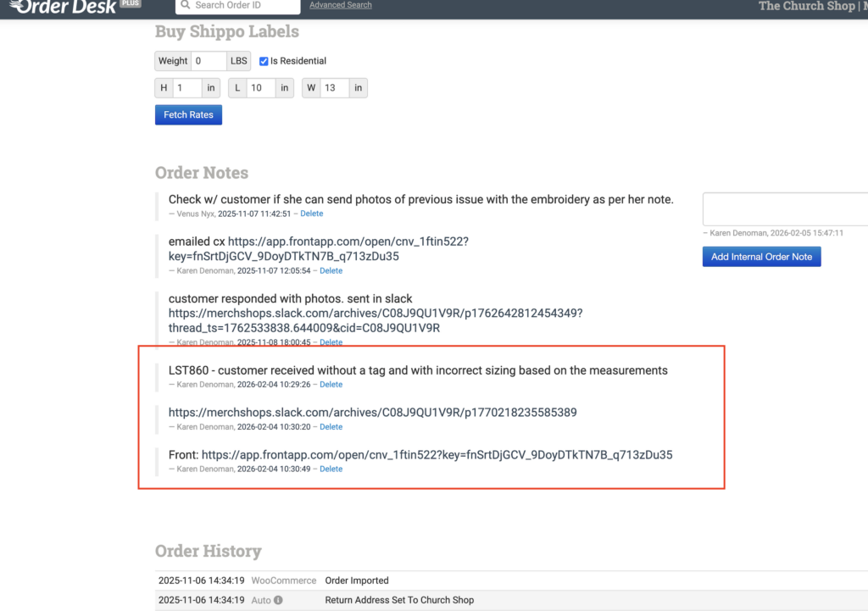Screen dimensions: 868x611
Task: Click the magnifier icon in search box
Action: click(x=186, y=5)
